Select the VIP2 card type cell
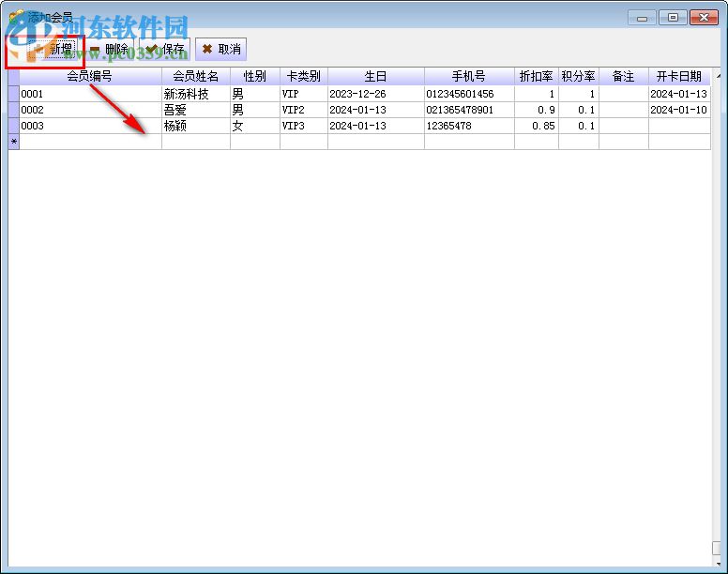 pyautogui.click(x=304, y=110)
